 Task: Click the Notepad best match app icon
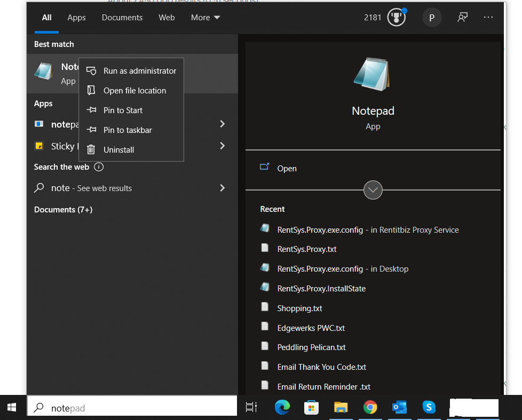pyautogui.click(x=44, y=71)
